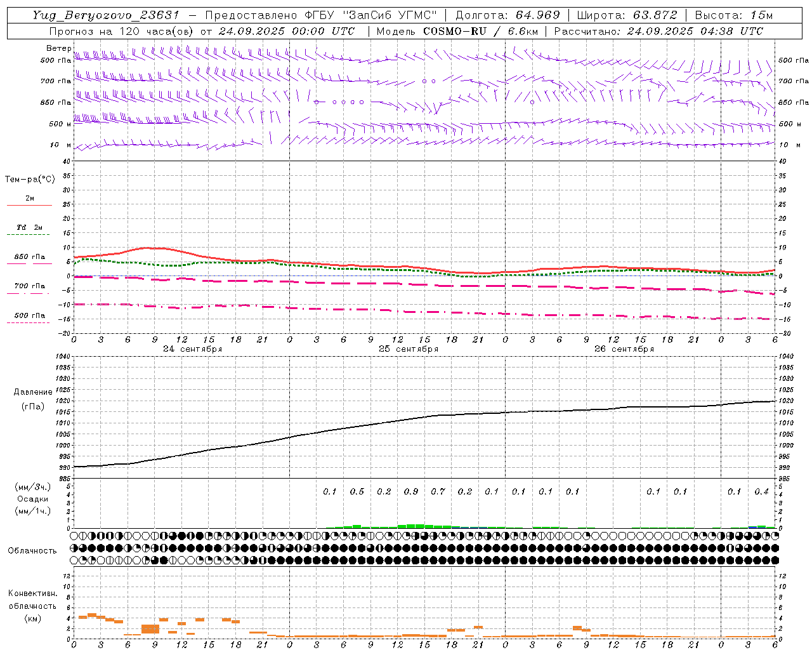Click the '25 сентября' date label
The width and height of the screenshot is (812, 650).
[409, 349]
